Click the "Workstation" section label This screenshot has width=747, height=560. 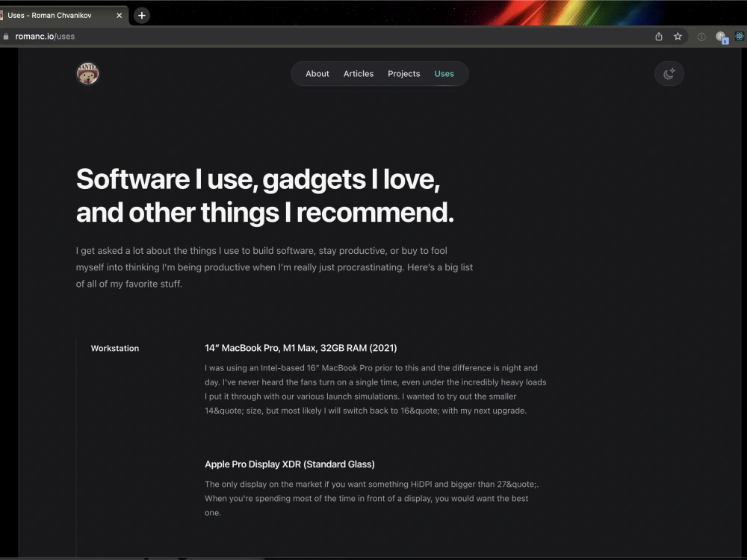pos(115,348)
